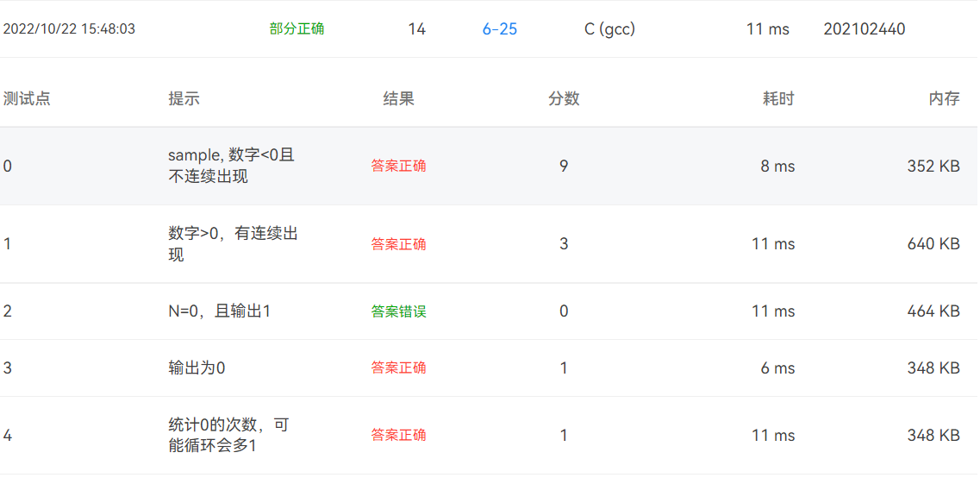Click the 640 KB memory value
The image size is (980, 484).
point(933,244)
